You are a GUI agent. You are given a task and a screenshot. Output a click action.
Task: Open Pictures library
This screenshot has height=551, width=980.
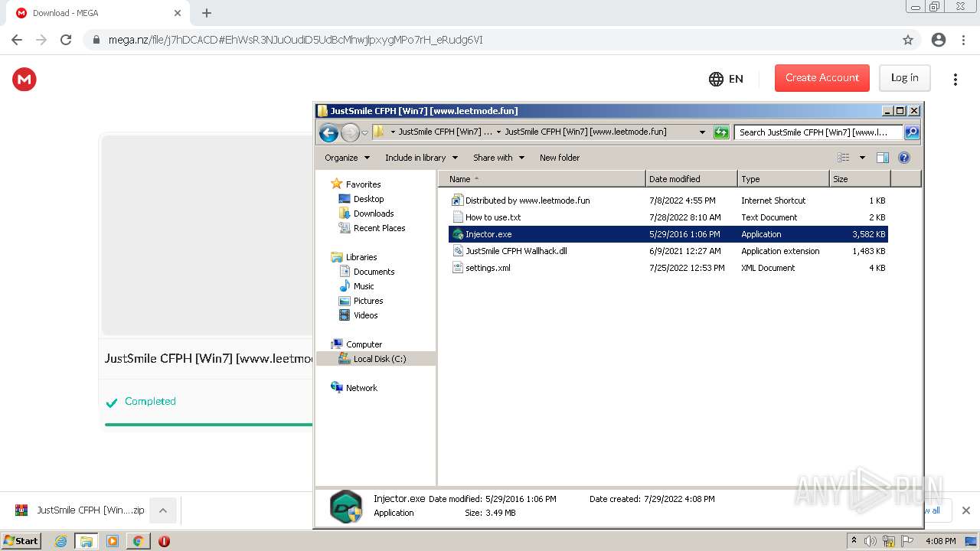[x=361, y=301]
